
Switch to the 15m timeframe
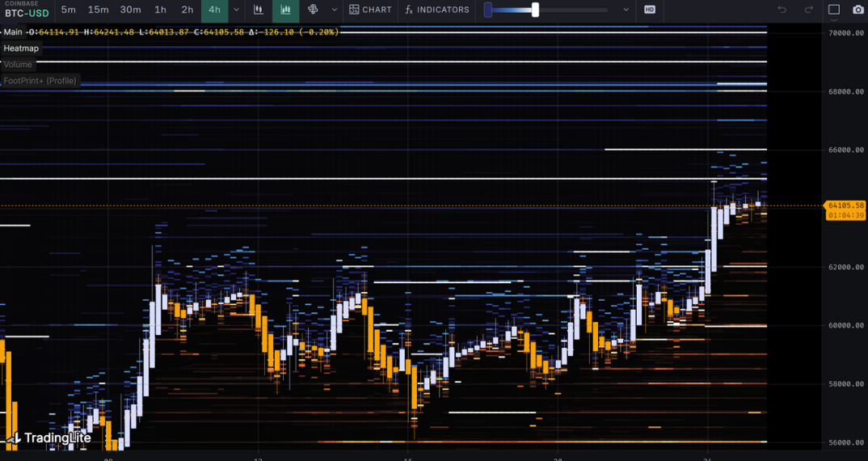point(98,10)
